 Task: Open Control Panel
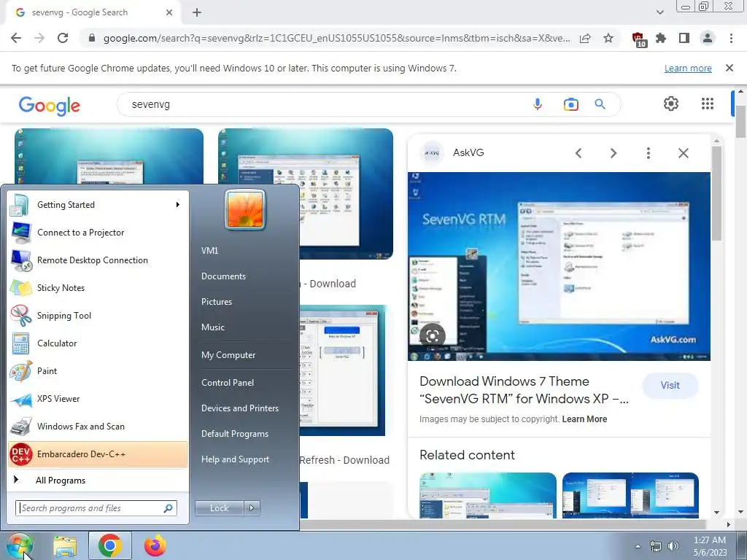pos(228,382)
